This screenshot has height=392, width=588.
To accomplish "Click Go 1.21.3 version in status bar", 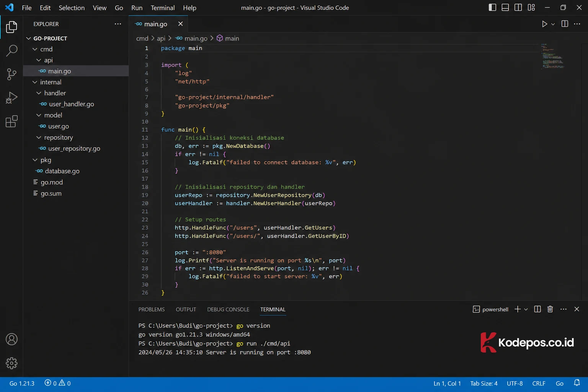I will pyautogui.click(x=22, y=383).
